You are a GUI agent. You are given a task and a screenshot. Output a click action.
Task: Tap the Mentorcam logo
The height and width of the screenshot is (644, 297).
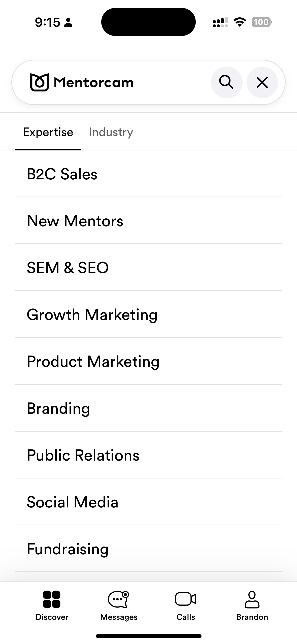click(x=81, y=82)
